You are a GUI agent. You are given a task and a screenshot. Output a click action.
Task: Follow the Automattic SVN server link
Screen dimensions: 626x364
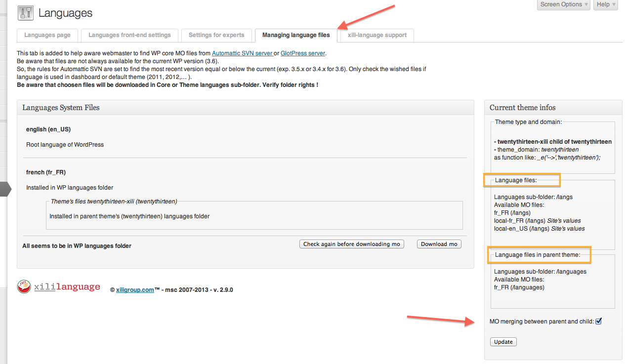(243, 53)
